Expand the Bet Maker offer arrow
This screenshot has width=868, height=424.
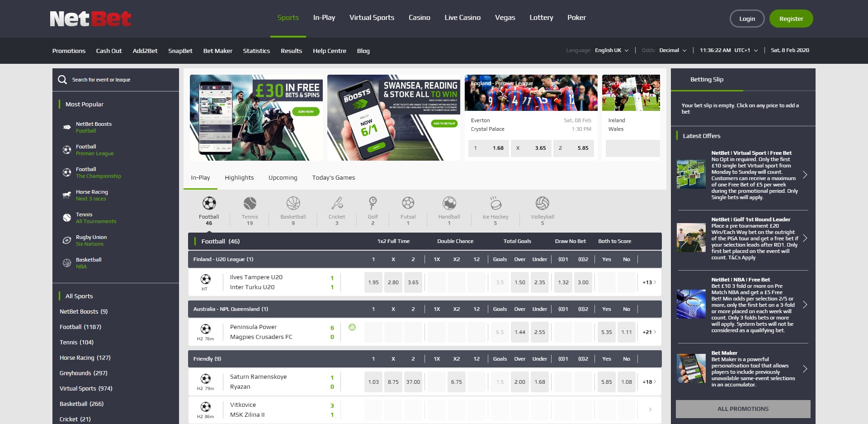[x=805, y=369]
